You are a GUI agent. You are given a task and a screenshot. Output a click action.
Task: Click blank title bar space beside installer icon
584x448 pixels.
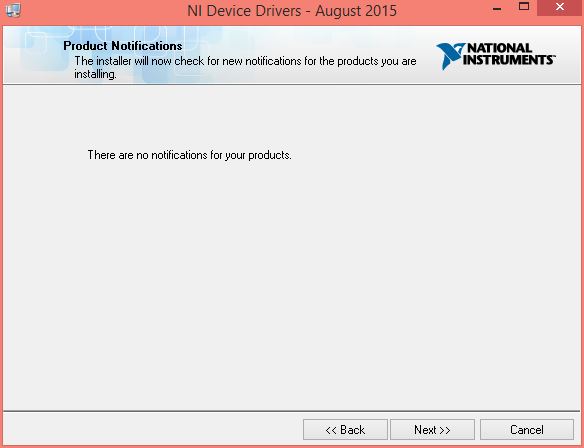[102, 10]
